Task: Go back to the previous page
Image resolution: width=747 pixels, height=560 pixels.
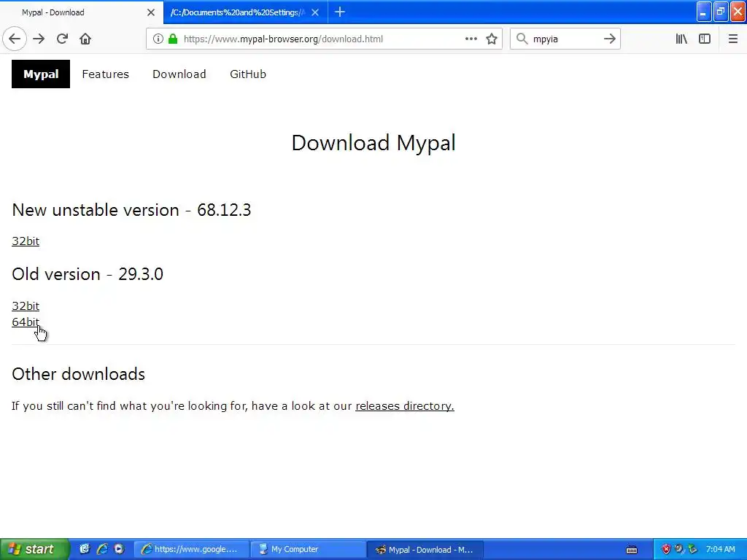Action: coord(15,39)
